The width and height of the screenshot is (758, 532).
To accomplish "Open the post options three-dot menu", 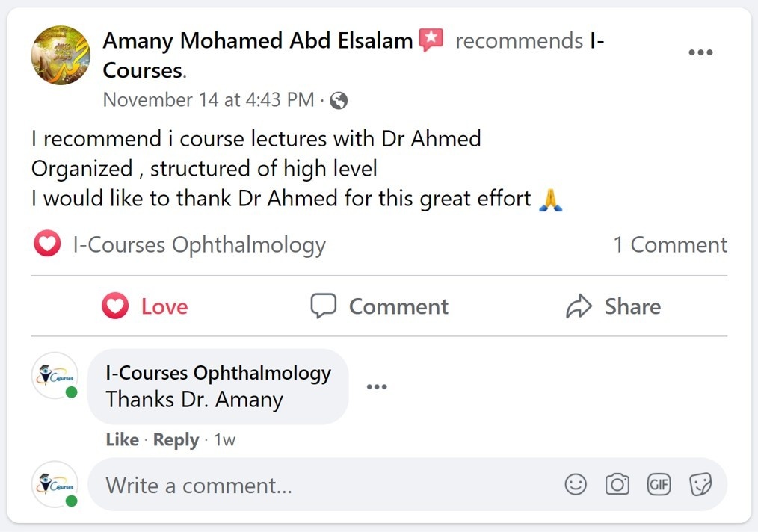I will [700, 52].
